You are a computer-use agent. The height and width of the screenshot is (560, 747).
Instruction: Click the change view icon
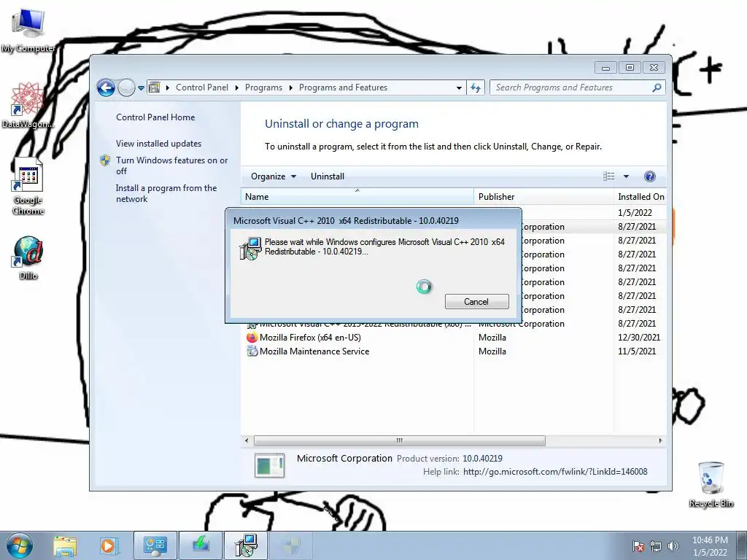click(609, 176)
